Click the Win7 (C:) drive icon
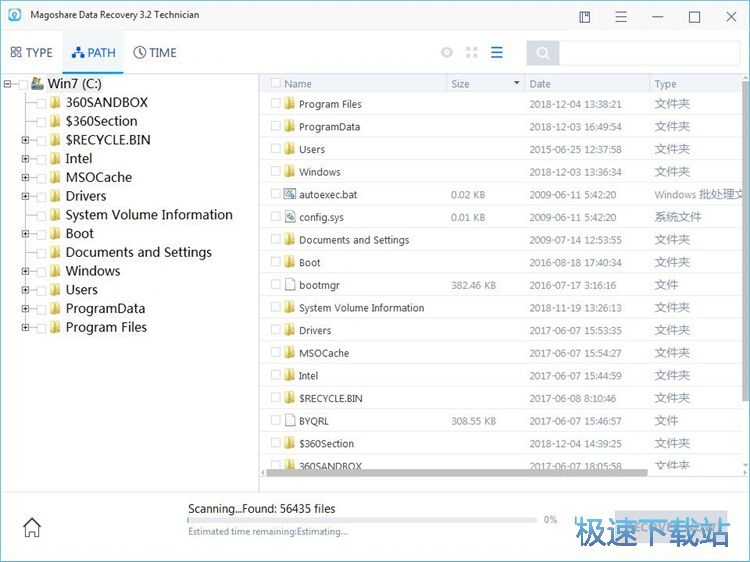Viewport: 750px width, 562px height. tap(37, 83)
